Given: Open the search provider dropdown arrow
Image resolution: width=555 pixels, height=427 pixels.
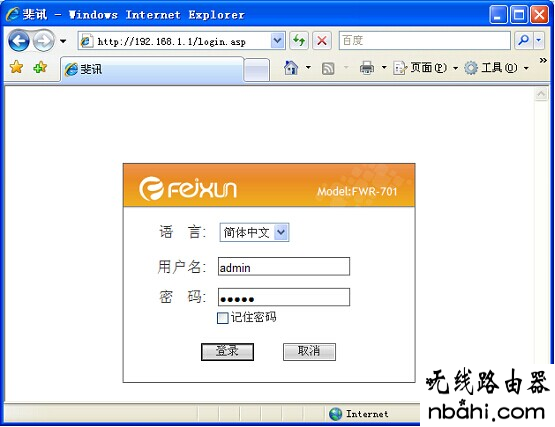Looking at the screenshot, I should pos(538,40).
